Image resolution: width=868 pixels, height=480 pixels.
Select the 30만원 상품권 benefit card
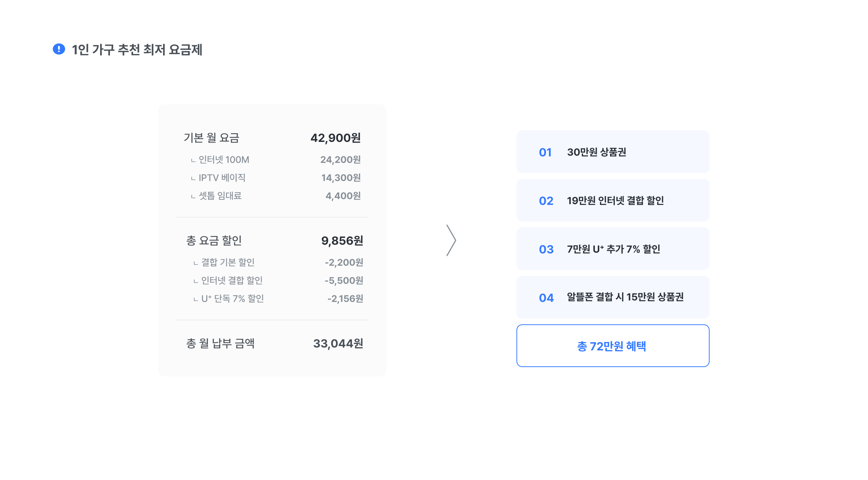[613, 152]
